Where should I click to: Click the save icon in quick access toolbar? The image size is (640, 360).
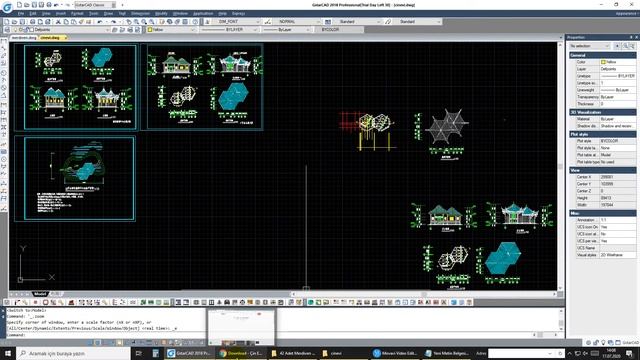tap(34, 5)
